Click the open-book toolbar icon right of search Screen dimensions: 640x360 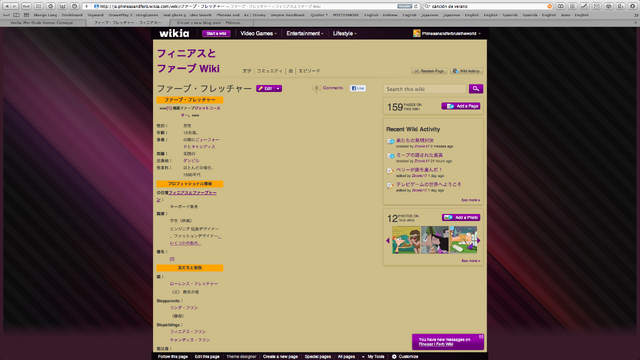click(x=561, y=6)
